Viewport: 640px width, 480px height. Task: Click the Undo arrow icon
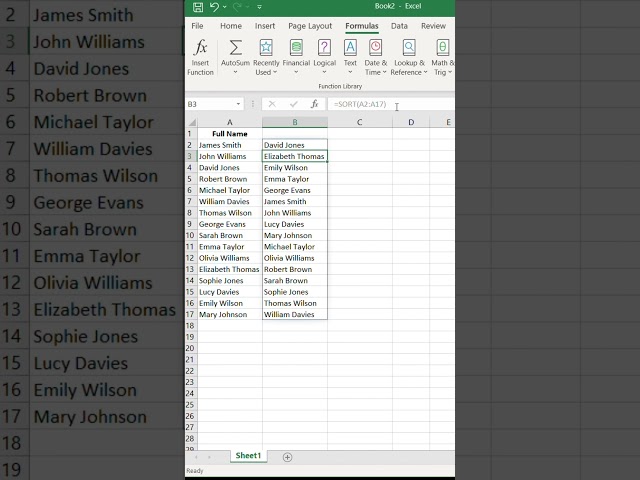click(214, 7)
